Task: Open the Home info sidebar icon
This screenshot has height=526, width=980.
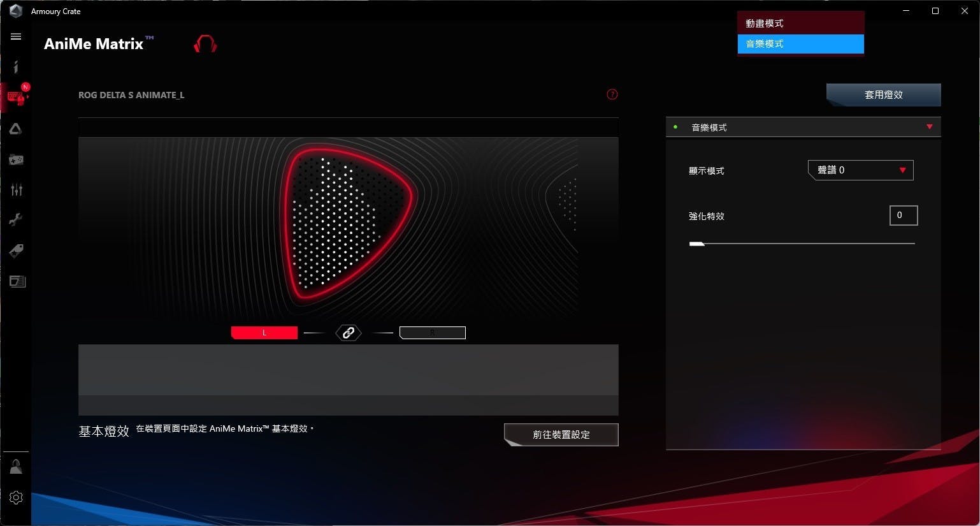Action: (16, 67)
